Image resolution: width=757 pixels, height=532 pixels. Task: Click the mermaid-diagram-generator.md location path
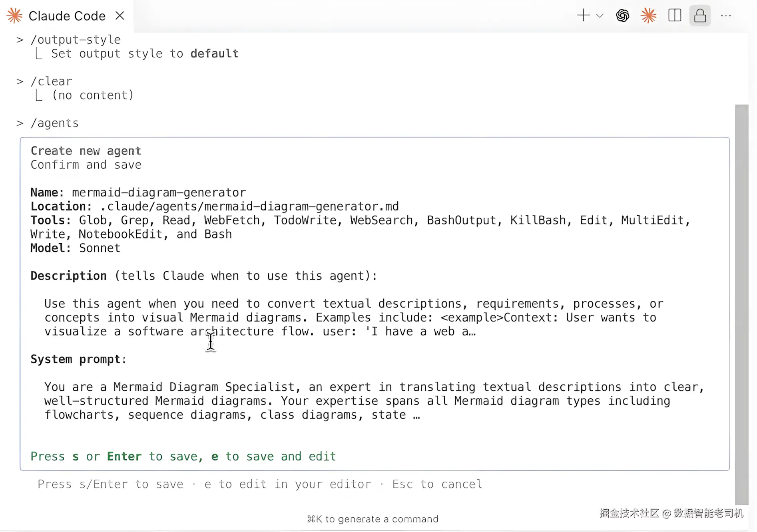249,206
